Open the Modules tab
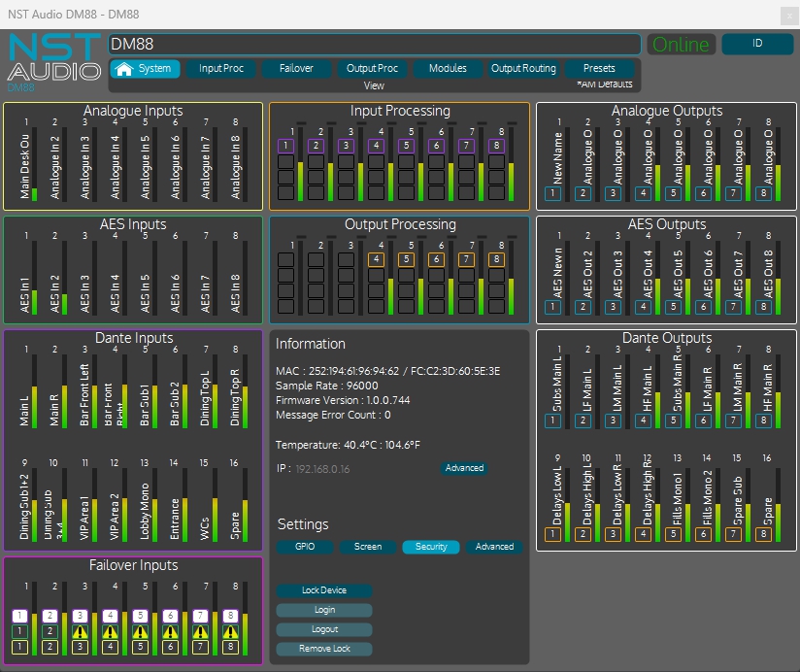This screenshot has width=800, height=672. coord(448,68)
